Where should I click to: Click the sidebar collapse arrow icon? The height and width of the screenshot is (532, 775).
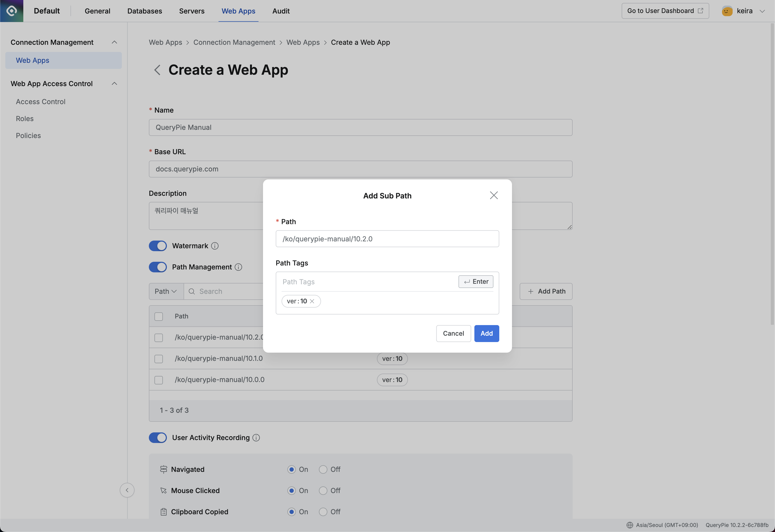click(127, 490)
